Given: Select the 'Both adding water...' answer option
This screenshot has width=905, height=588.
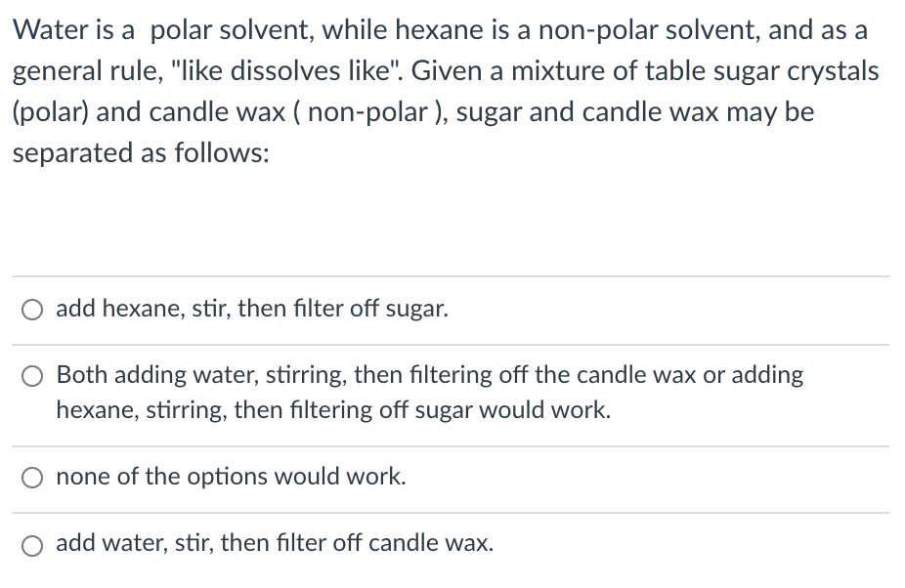Looking at the screenshot, I should coord(32,374).
